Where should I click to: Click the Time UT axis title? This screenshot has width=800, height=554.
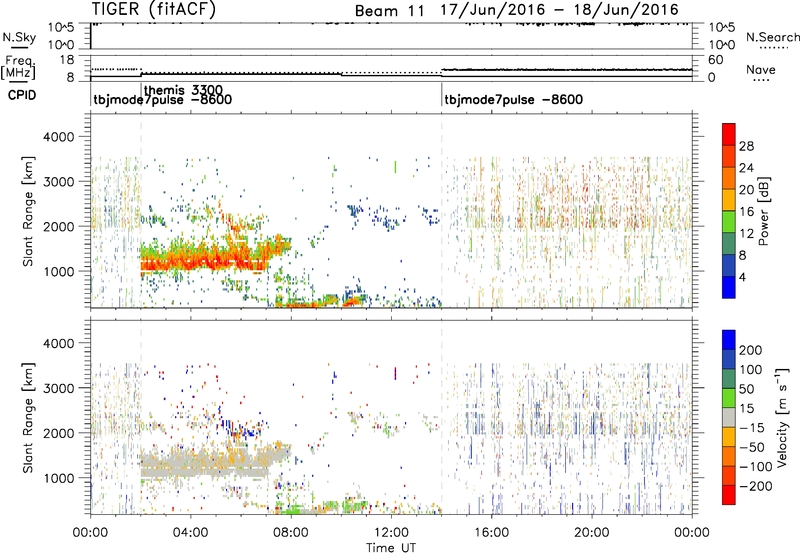point(391,547)
